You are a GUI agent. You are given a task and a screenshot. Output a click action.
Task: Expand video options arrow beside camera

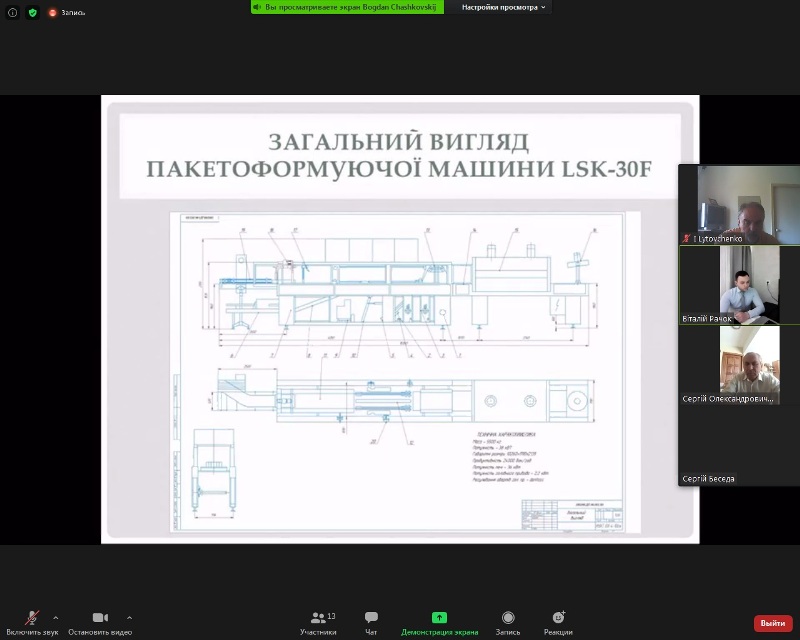[x=130, y=618]
